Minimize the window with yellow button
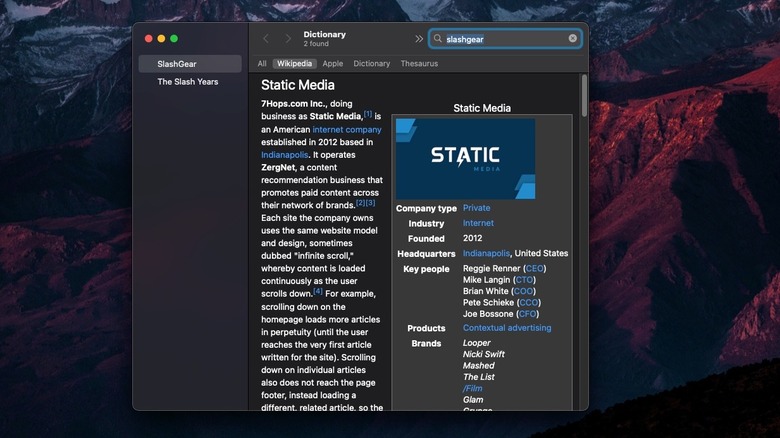 click(161, 38)
